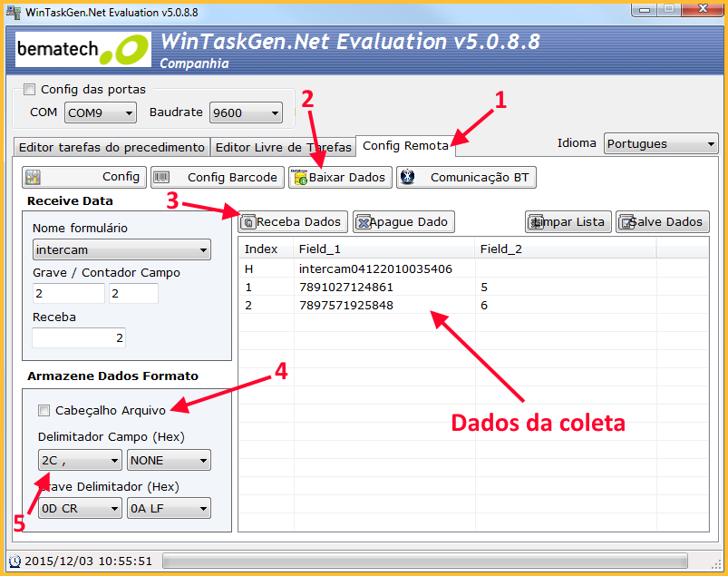Expand the Nome formulário intercam dropdown
Image resolution: width=728 pixels, height=576 pixels.
(x=121, y=249)
